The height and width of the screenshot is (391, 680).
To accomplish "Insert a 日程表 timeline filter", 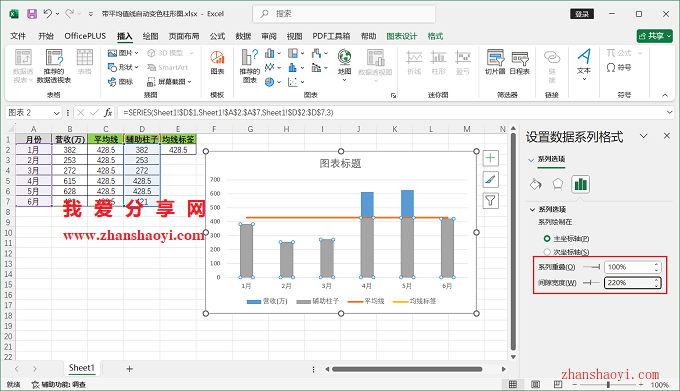I will coord(520,62).
